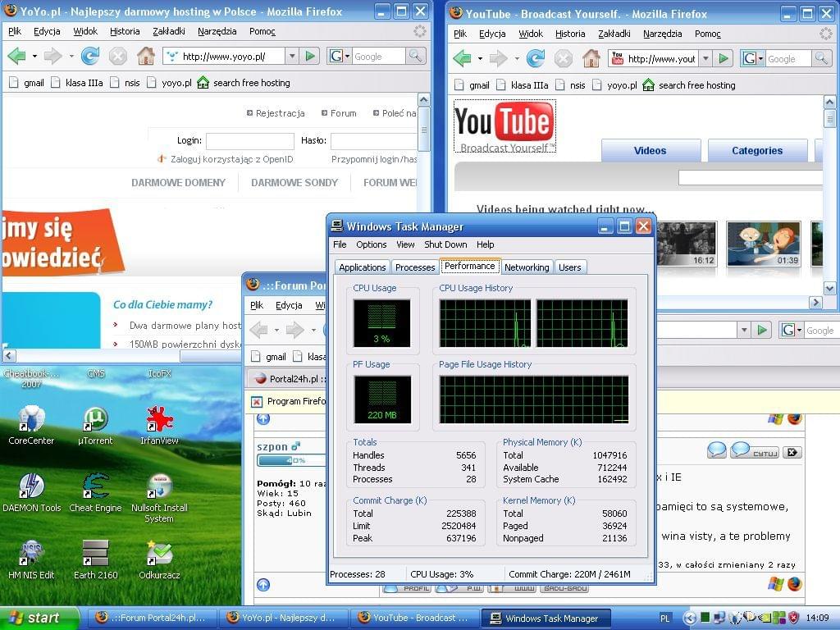
Task: Open DAEMON Tools desktop shortcut
Action: (x=31, y=493)
